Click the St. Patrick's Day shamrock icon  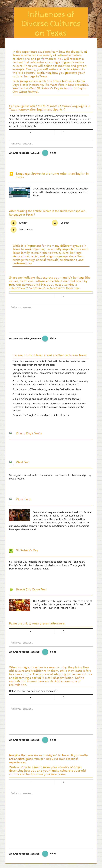11,551
